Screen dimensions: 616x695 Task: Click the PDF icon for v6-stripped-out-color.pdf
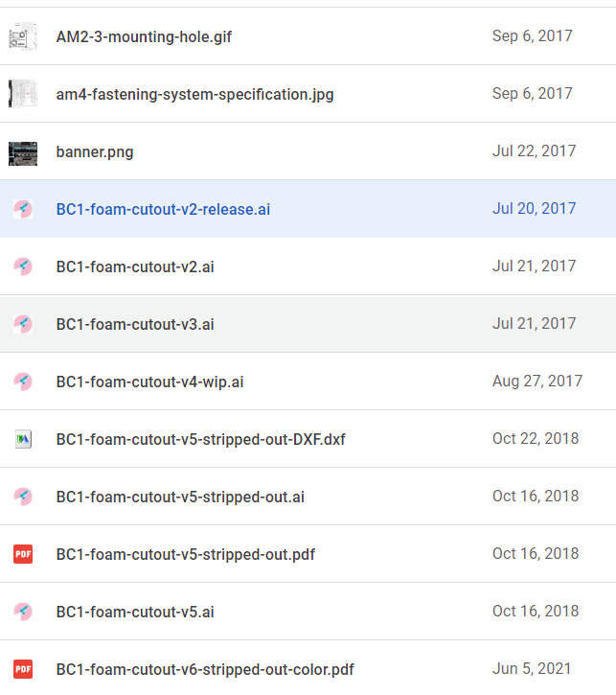point(22,669)
